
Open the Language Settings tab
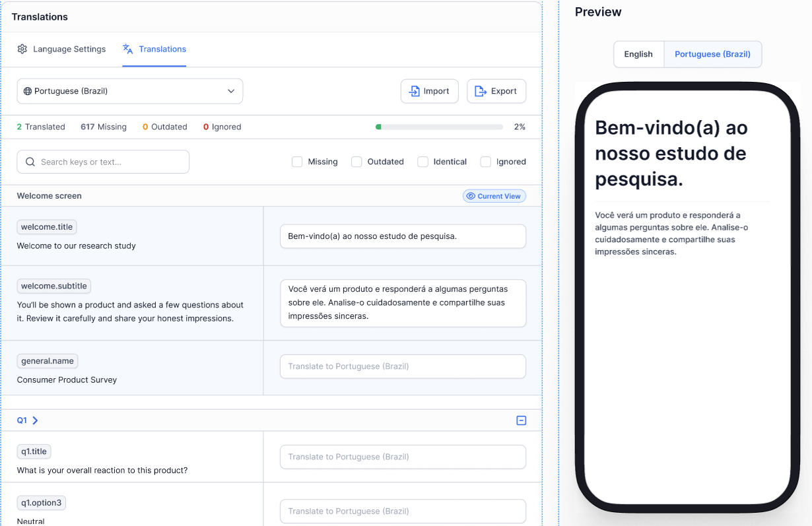pyautogui.click(x=61, y=49)
